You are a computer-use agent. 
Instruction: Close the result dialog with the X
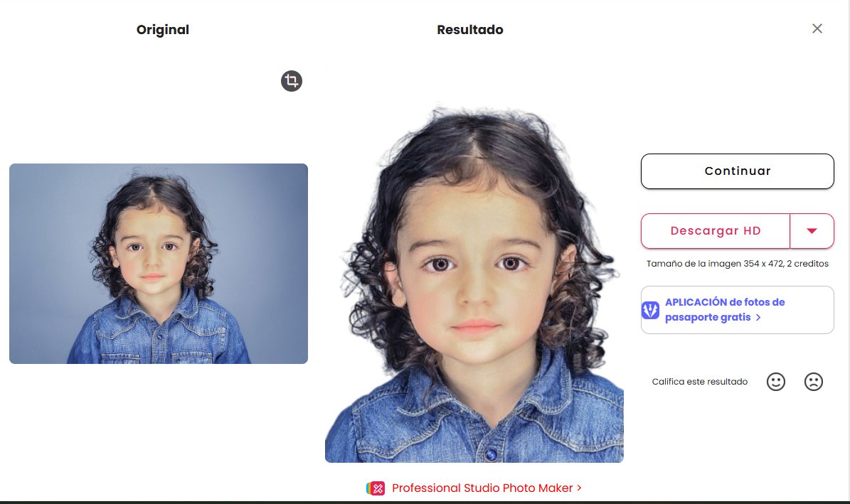pos(817,28)
